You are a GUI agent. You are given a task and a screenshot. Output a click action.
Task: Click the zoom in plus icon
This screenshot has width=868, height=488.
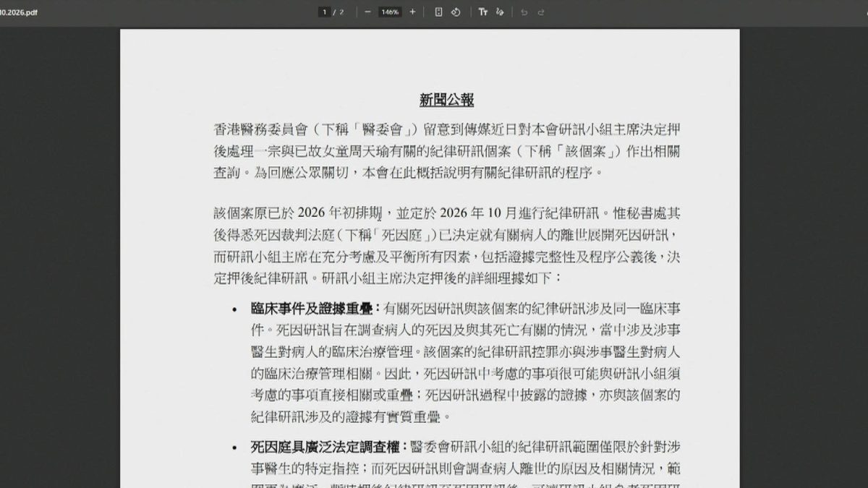click(x=412, y=12)
